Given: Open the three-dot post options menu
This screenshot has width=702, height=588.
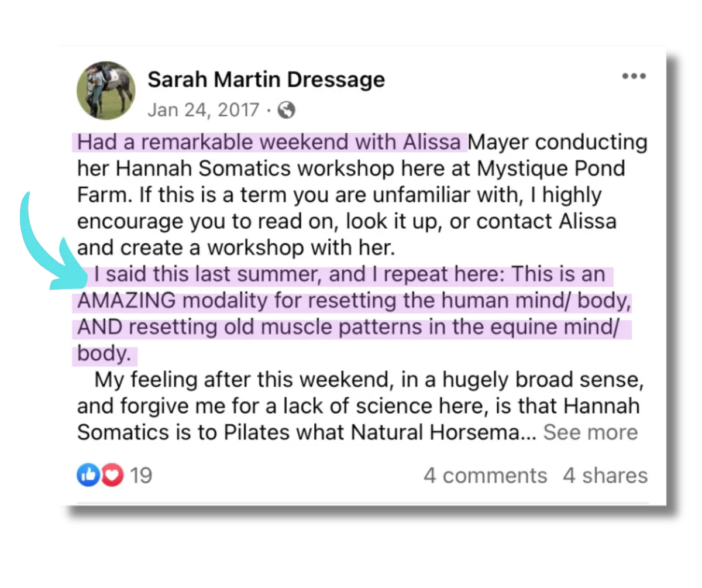Looking at the screenshot, I should click(x=634, y=76).
